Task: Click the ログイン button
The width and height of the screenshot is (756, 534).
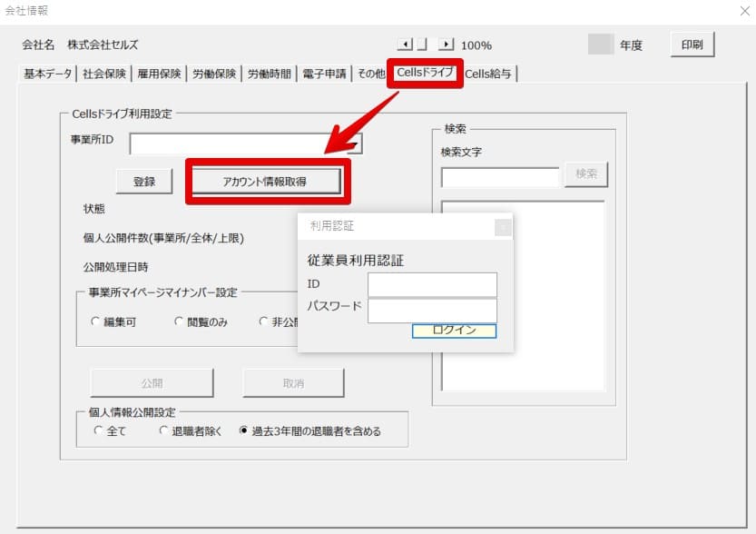Action: [454, 331]
